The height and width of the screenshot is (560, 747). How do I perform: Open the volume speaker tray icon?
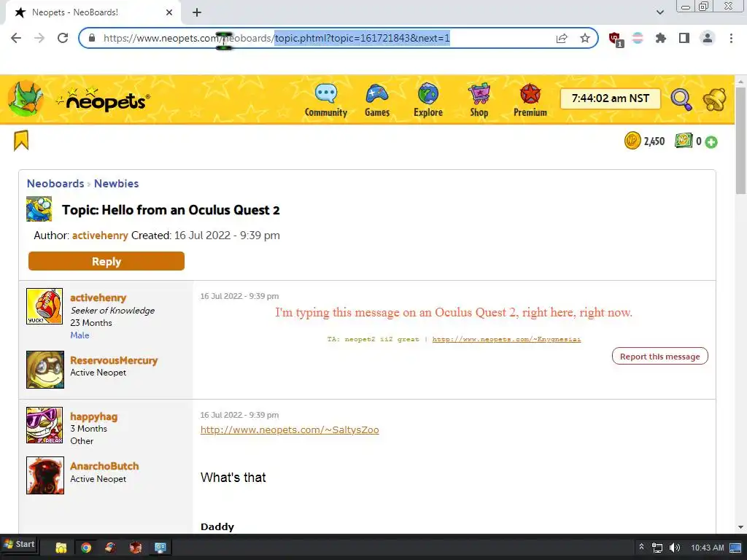pos(675,548)
